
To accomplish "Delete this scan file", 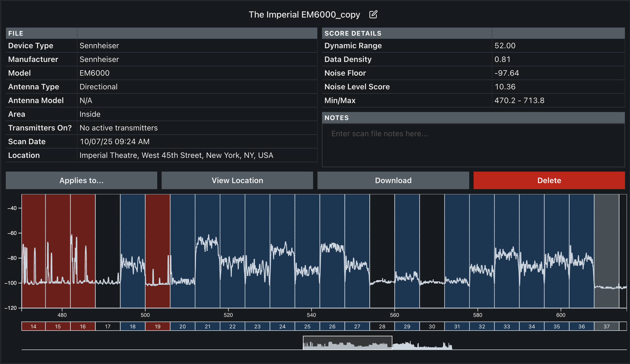I will [549, 180].
